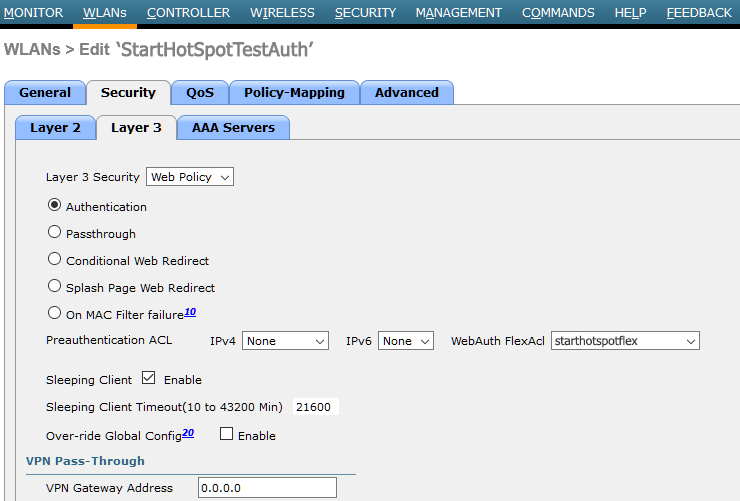Switch to the General tab

[x=45, y=93]
